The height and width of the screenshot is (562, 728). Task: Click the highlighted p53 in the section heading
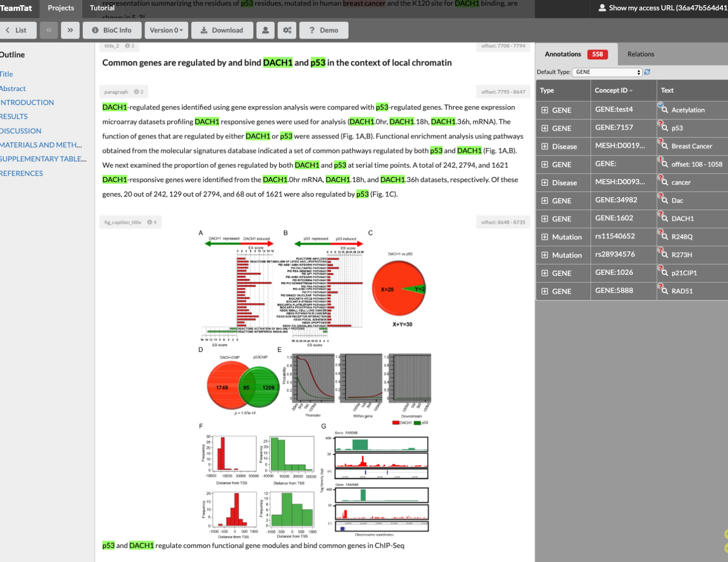pos(318,62)
